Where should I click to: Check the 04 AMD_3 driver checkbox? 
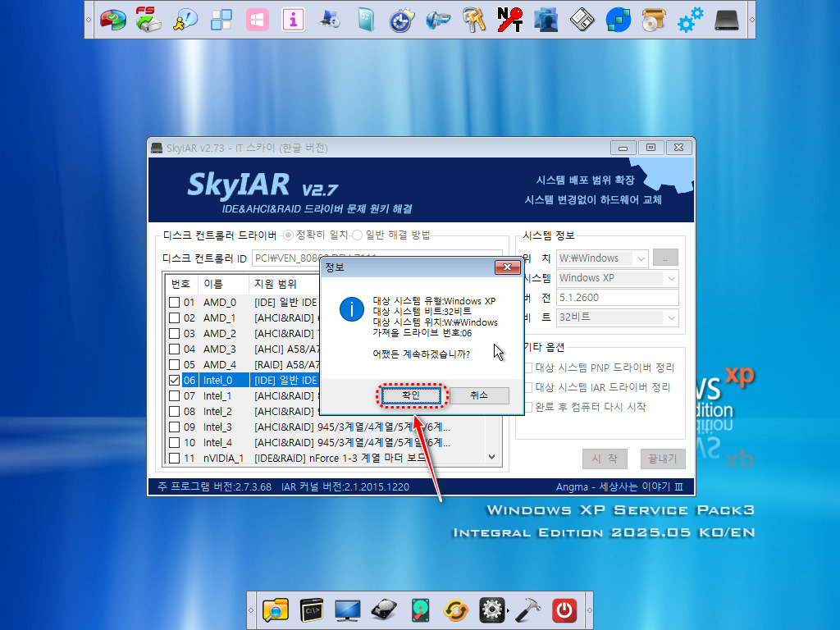pos(174,349)
